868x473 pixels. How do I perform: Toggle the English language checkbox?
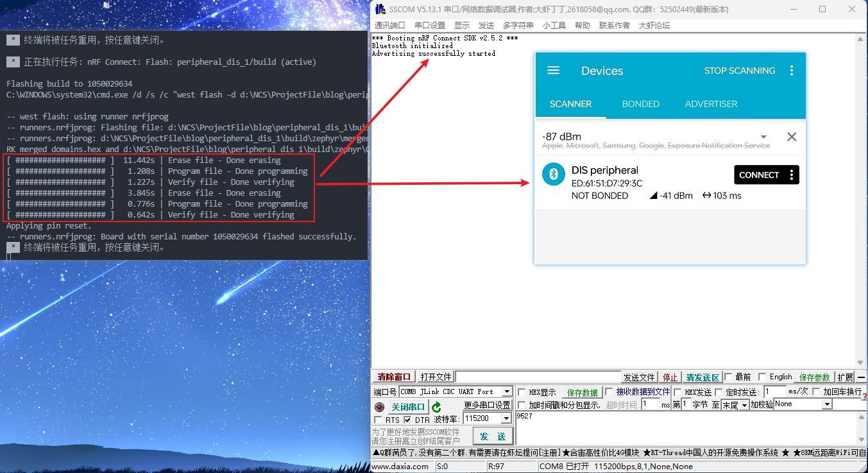(x=762, y=377)
